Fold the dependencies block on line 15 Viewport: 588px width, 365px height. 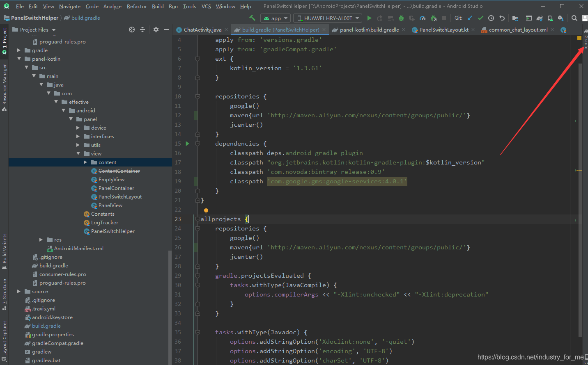198,144
